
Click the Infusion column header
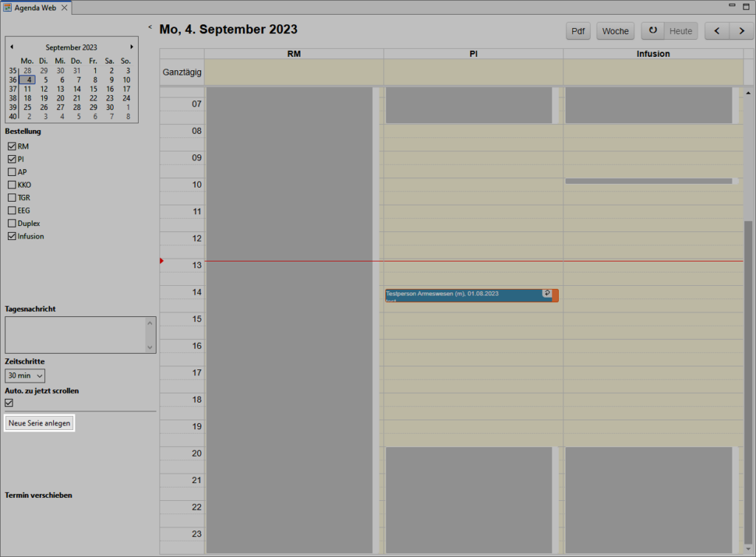pos(653,54)
